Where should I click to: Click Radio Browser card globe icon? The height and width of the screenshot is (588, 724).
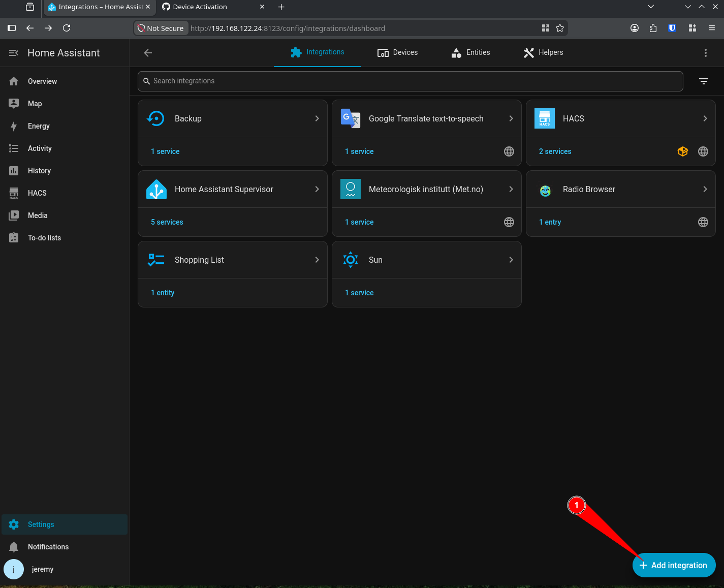[x=703, y=222]
